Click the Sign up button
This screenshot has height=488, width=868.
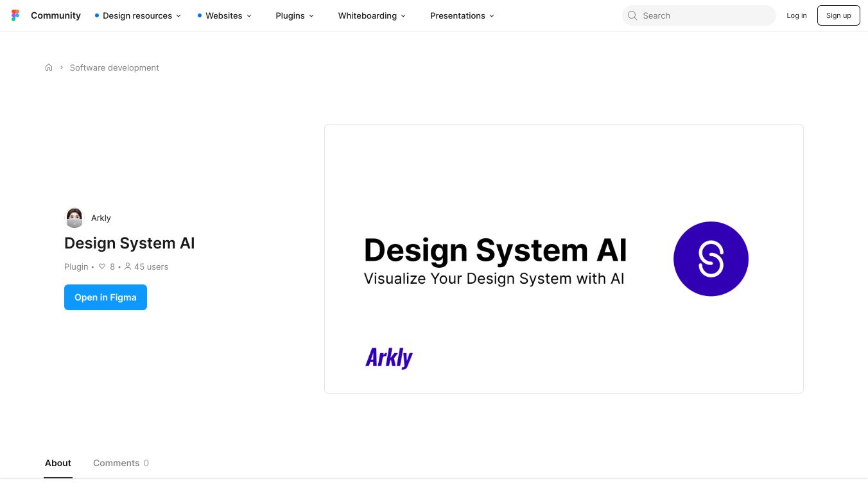click(838, 15)
